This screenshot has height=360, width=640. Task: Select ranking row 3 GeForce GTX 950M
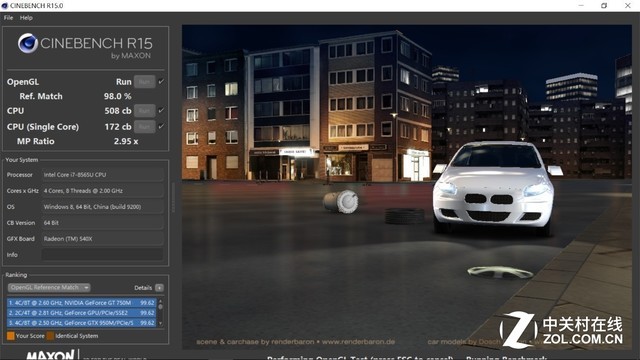pyautogui.click(x=82, y=322)
